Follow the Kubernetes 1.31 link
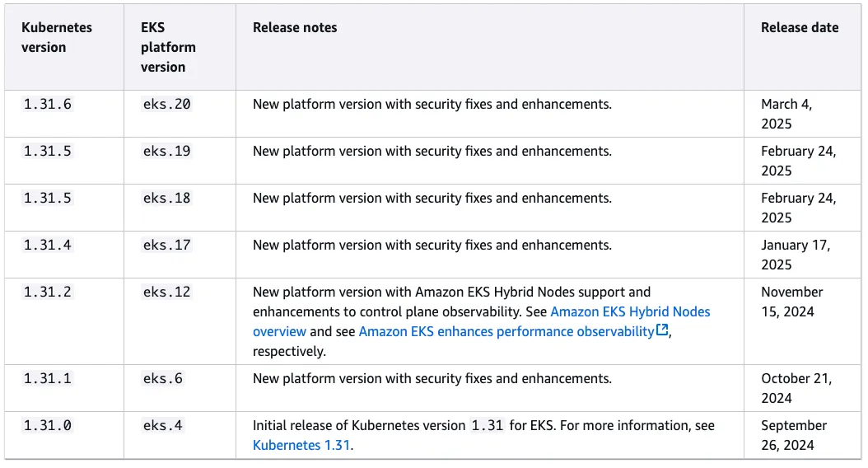Viewport: 868px width, 468px height. click(x=301, y=445)
